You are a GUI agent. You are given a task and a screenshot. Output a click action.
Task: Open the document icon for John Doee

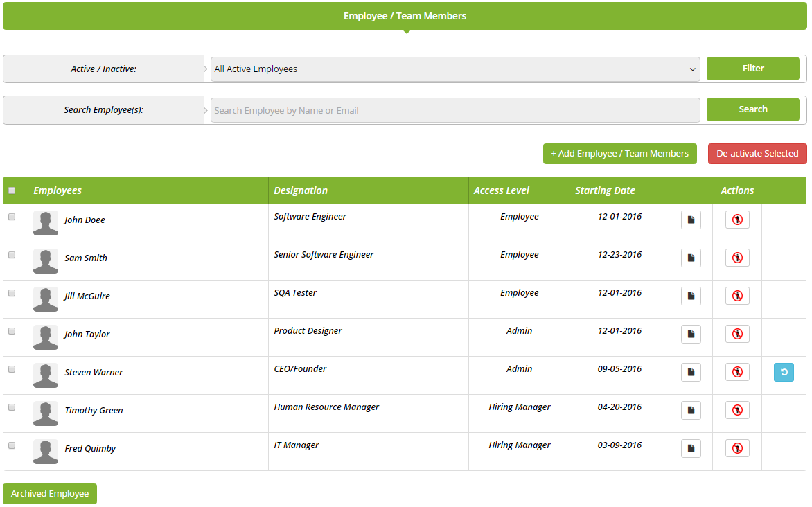pyautogui.click(x=691, y=220)
